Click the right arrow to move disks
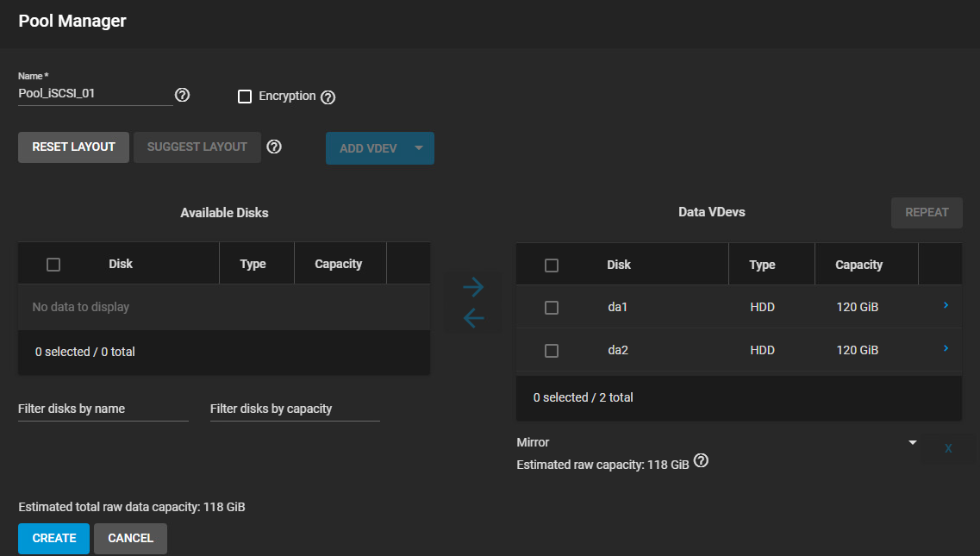 point(472,286)
